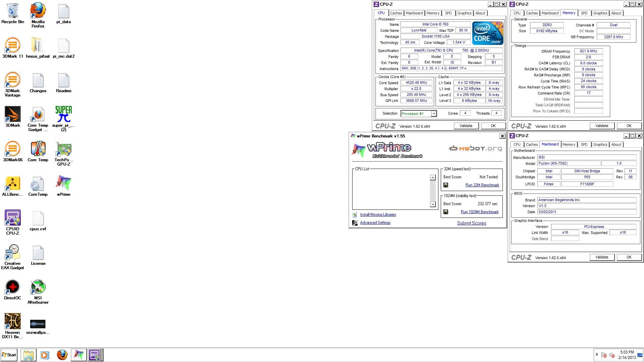Switch to CPU tab in Mainboard window
Image resolution: width=644 pixels, height=362 pixels.
pos(517,144)
